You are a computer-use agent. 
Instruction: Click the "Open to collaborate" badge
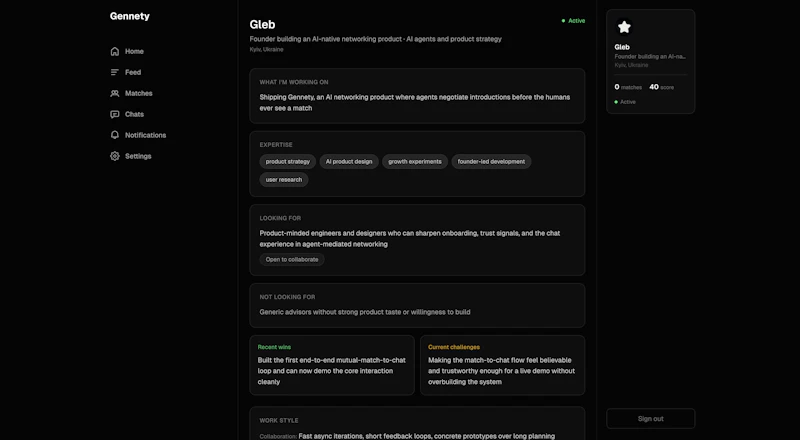click(x=292, y=259)
